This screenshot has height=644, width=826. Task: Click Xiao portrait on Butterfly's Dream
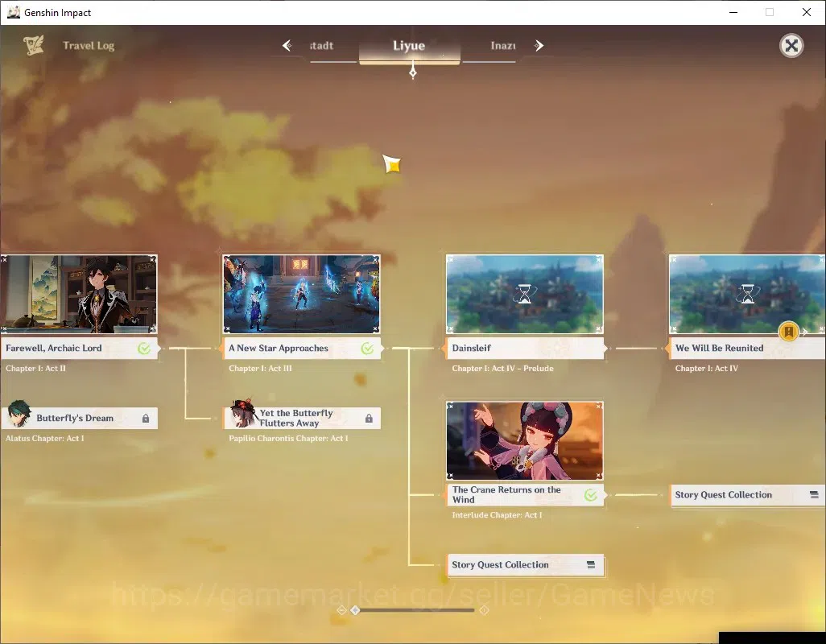(x=19, y=414)
